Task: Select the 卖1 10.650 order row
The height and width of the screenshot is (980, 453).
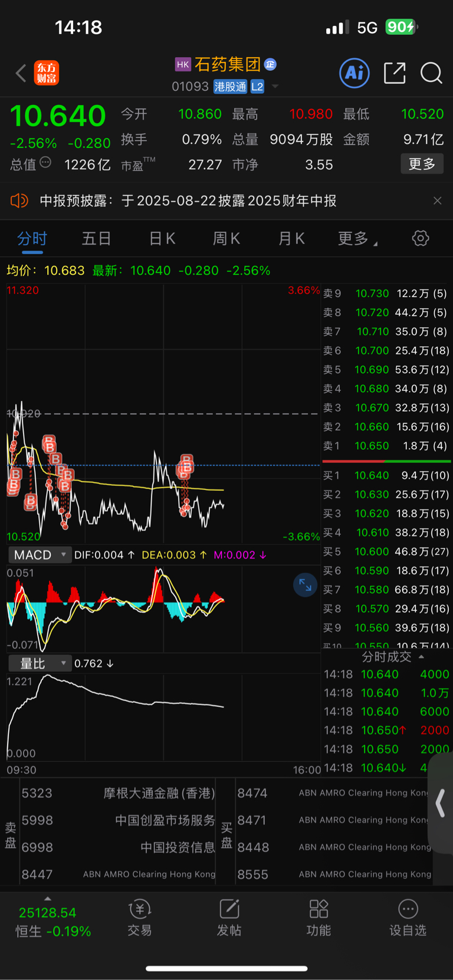Action: tap(386, 446)
